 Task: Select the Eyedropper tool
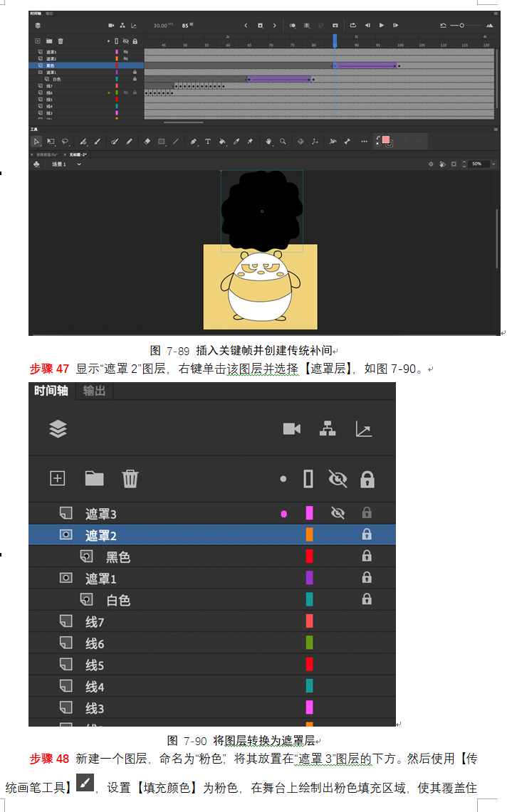tap(236, 142)
